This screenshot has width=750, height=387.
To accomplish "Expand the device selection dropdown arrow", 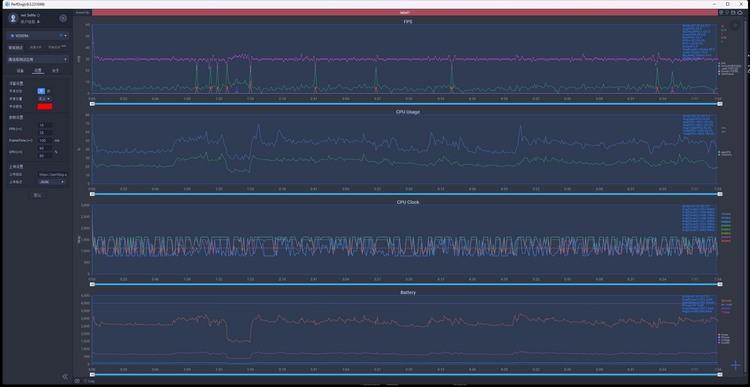I will [66, 35].
